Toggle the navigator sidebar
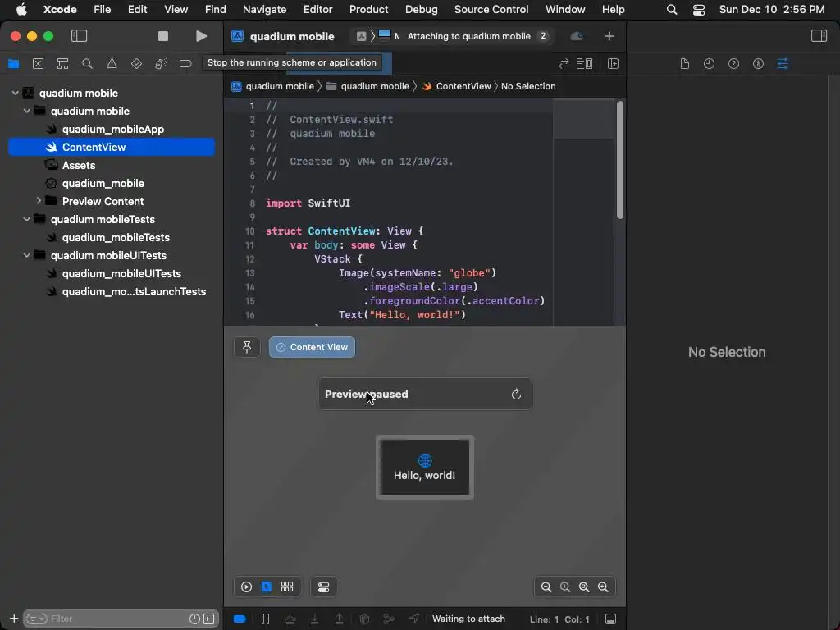Screen dimensions: 840x630 [x=79, y=36]
